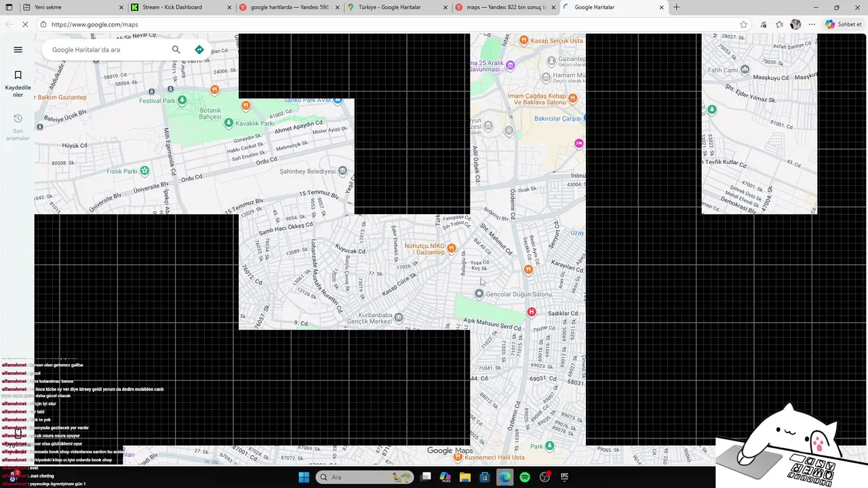Open the browser profile avatar
Image resolution: width=868 pixels, height=488 pixels.
(x=795, y=24)
